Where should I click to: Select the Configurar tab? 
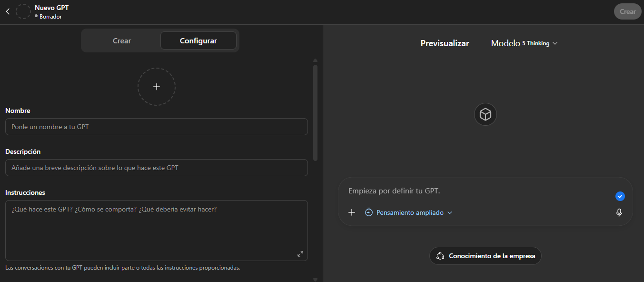198,41
